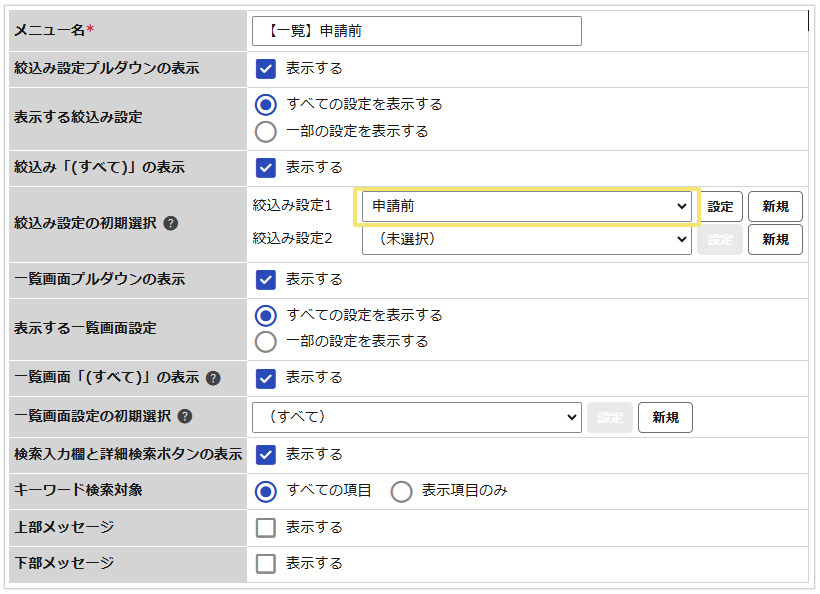Image resolution: width=820 pixels, height=594 pixels.
Task: Click 新規 button next to 絞込み設定1
Action: coord(775,207)
